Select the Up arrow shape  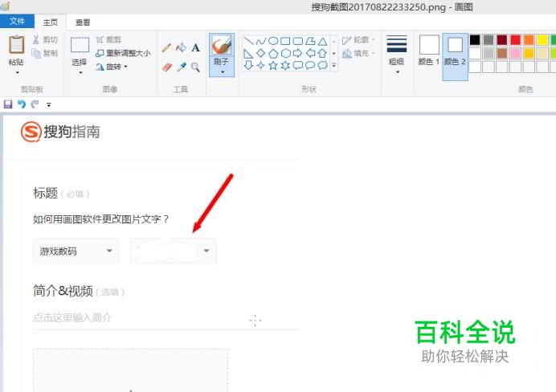322,54
